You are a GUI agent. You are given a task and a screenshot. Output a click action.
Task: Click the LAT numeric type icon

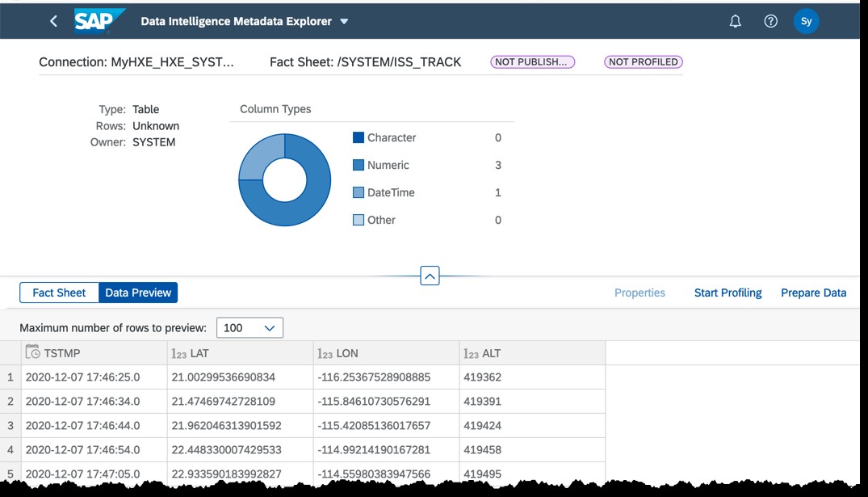(x=178, y=353)
